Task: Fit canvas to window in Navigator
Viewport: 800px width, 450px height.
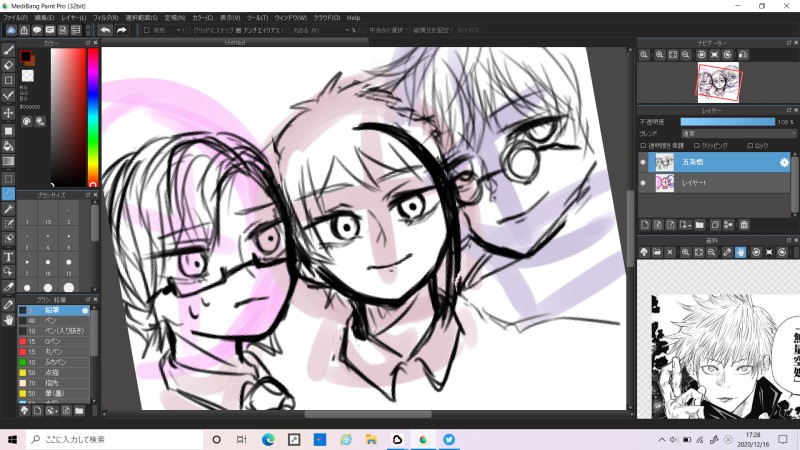Action: coord(673,55)
